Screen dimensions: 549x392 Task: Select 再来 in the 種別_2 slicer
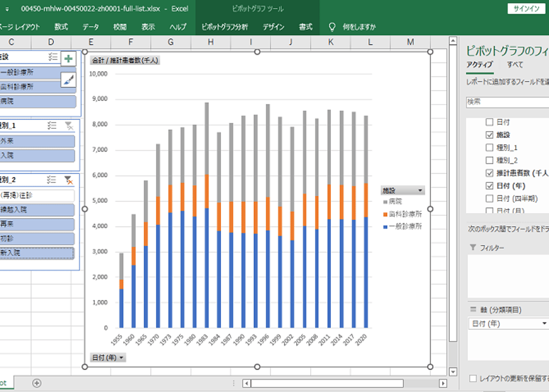37,224
